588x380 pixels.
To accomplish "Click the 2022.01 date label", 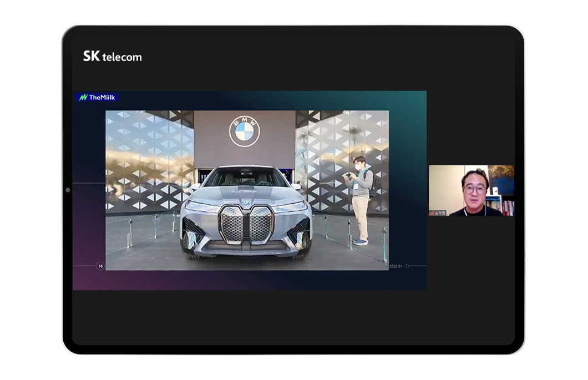I will (396, 266).
